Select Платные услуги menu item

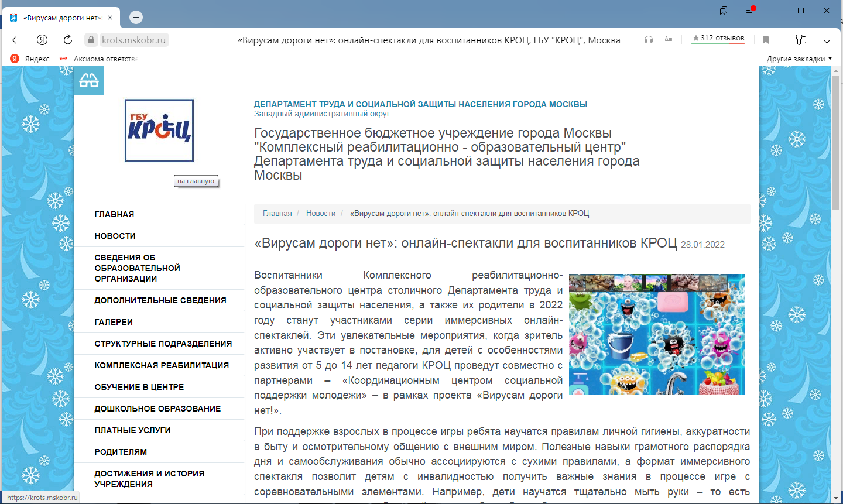tap(132, 430)
